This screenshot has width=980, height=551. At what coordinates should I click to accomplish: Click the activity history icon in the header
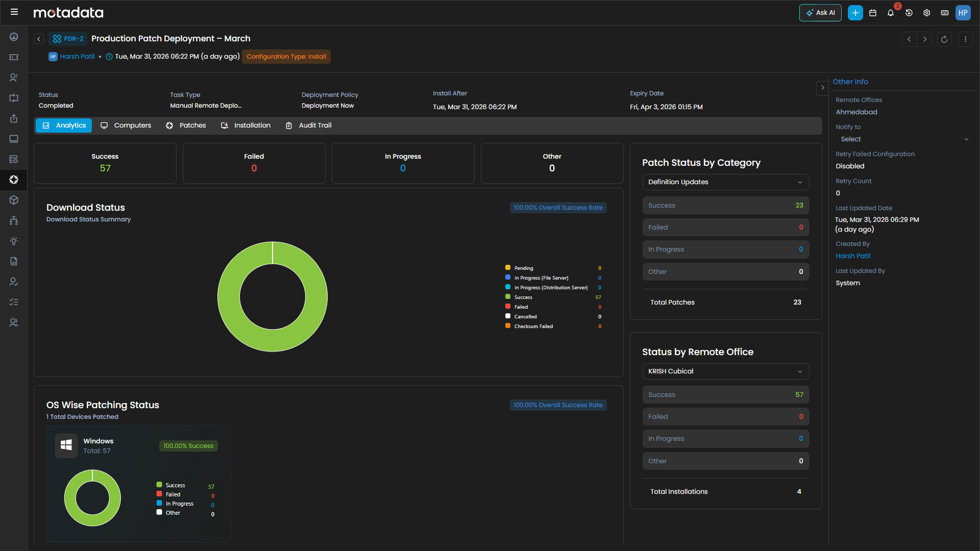(x=909, y=13)
